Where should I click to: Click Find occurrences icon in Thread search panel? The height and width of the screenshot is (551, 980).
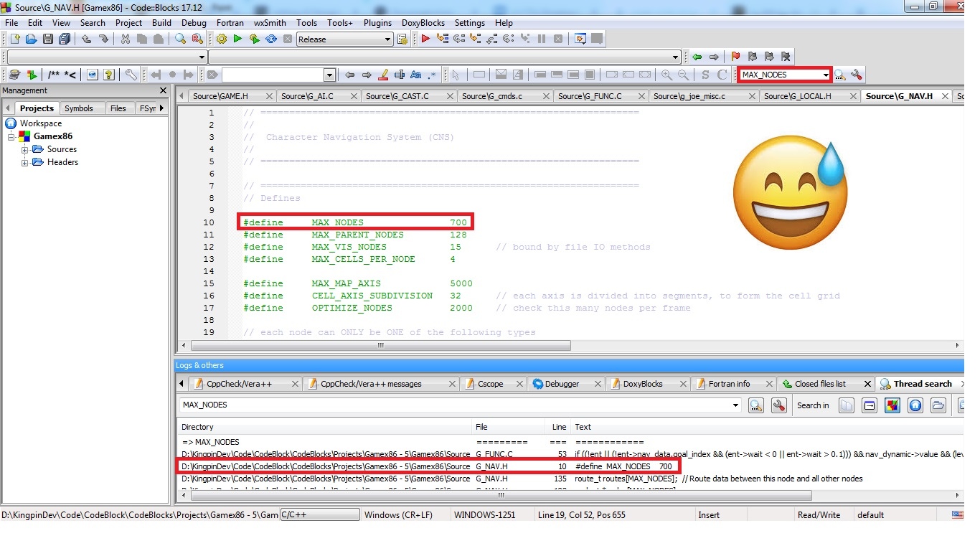click(755, 405)
